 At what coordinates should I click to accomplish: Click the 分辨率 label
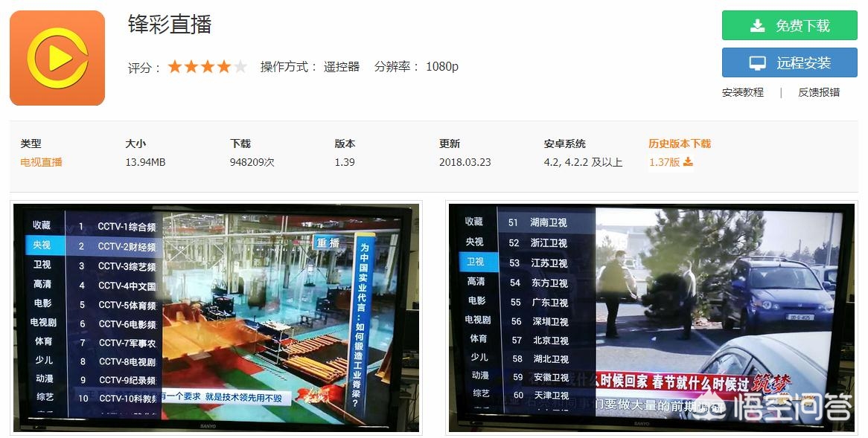[x=396, y=67]
